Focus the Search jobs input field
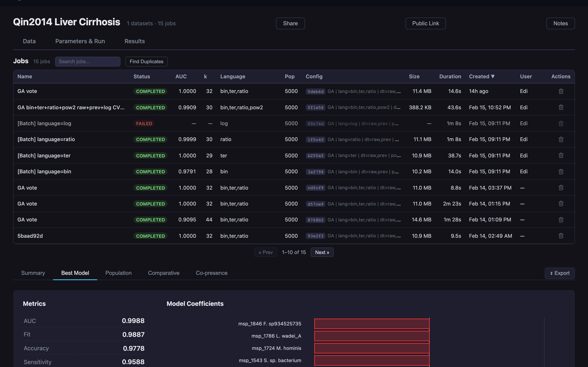Viewport: 588px width, 367px height. 87,62
